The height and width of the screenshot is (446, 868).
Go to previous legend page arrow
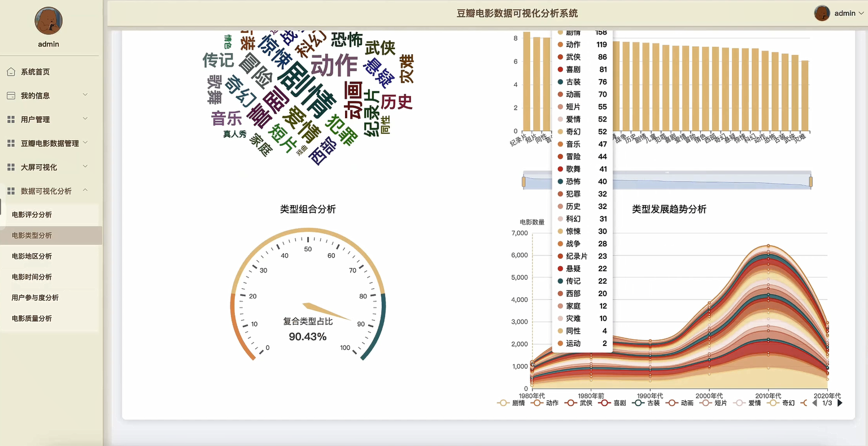[814, 403]
